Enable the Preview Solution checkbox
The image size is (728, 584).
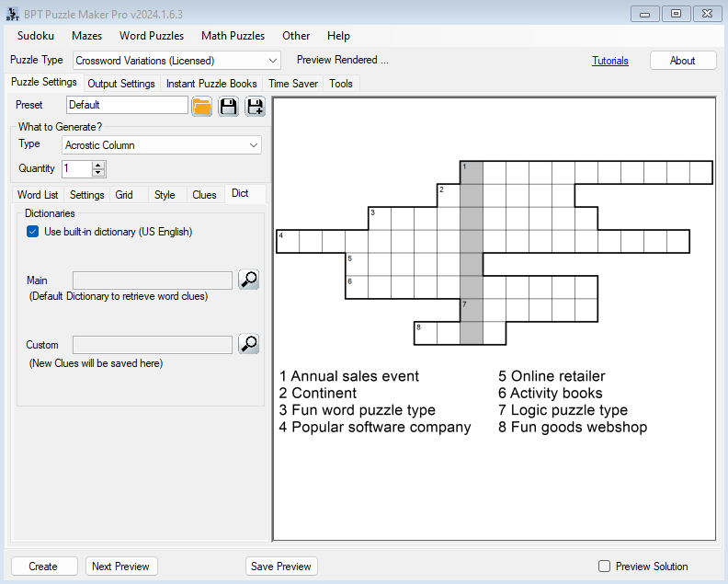pos(604,567)
